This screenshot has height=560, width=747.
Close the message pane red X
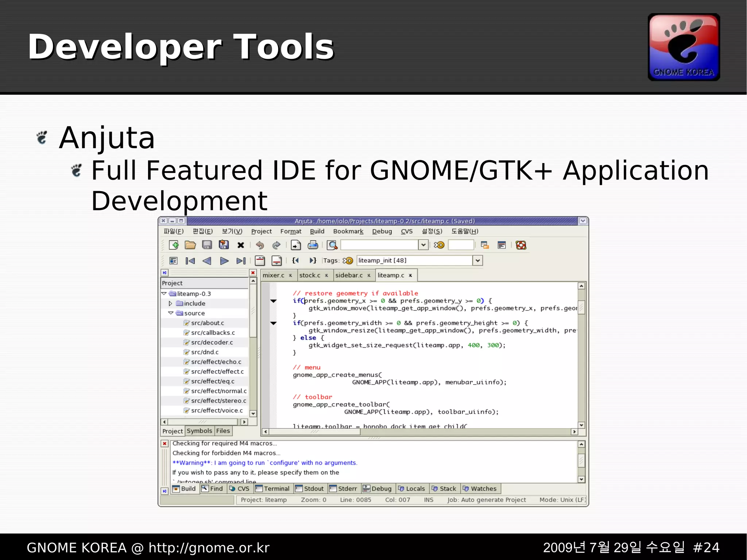[x=165, y=444]
